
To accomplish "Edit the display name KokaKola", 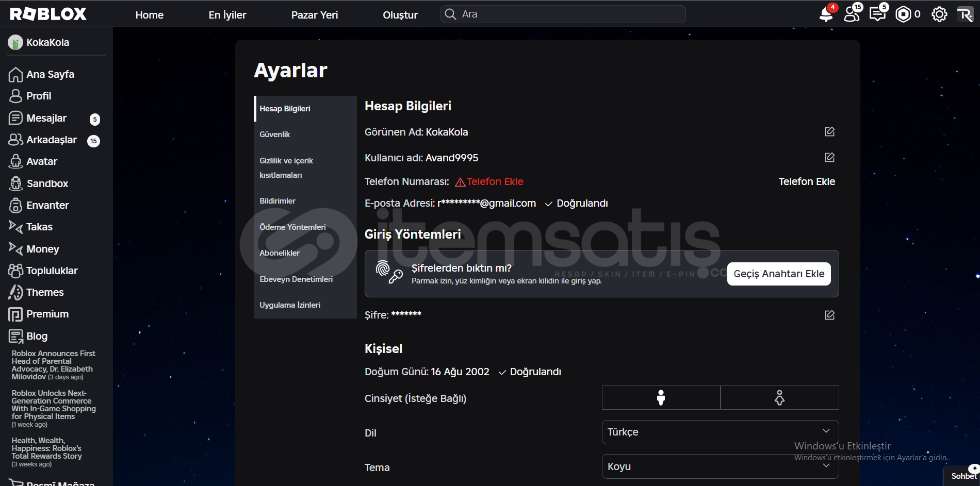I will point(829,131).
